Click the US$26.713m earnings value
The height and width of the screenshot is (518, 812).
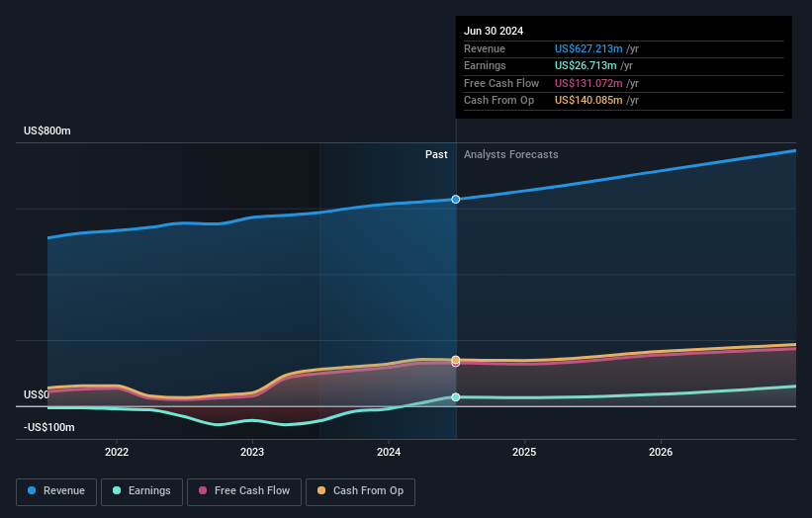click(586, 65)
